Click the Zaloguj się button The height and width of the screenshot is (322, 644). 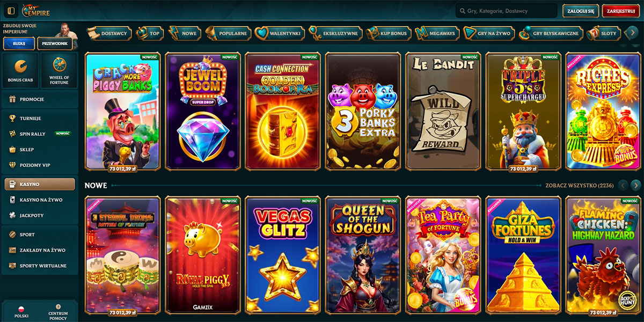(x=581, y=11)
